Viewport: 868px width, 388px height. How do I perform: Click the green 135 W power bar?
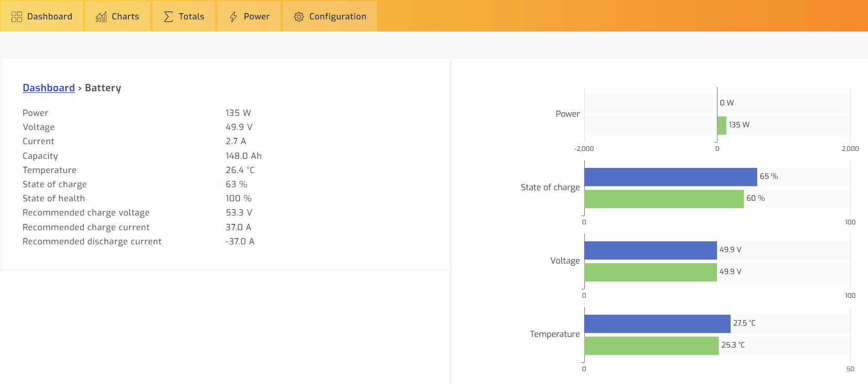tap(722, 125)
